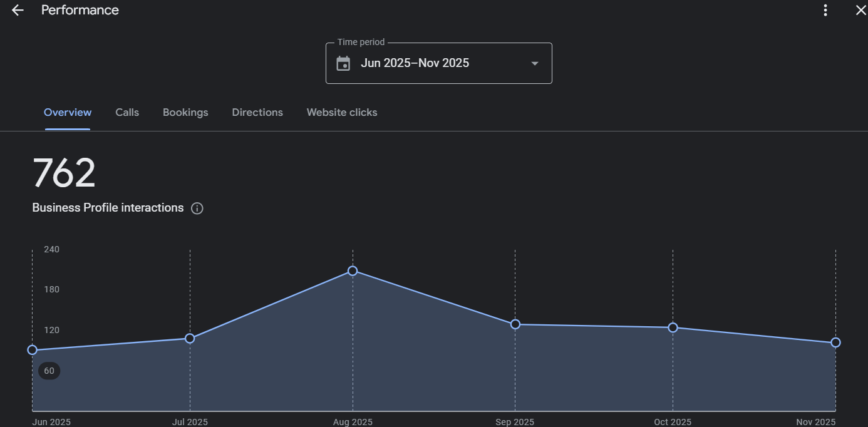The image size is (868, 427).
Task: Close the Performance panel with the X
Action: [860, 10]
